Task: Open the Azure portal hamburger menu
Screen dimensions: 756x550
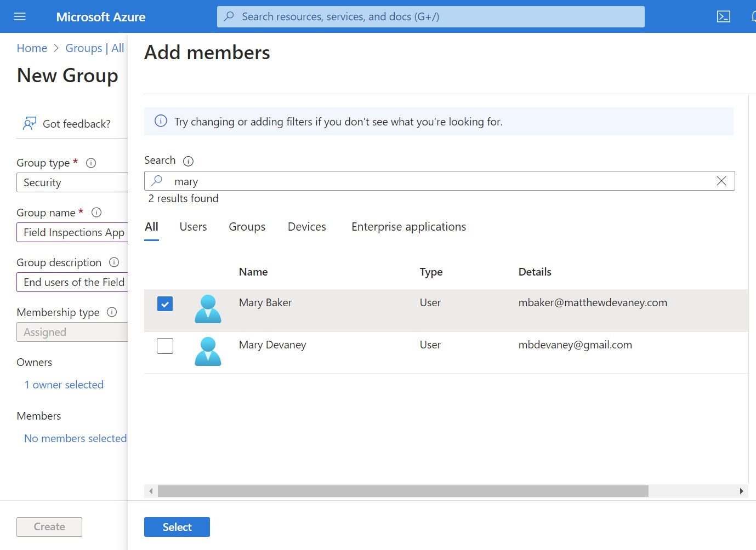Action: tap(20, 16)
